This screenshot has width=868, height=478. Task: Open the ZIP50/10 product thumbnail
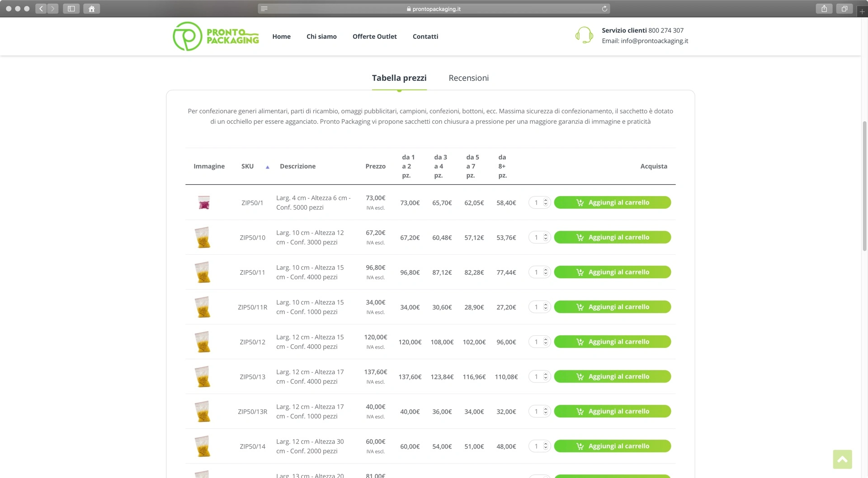pos(203,237)
